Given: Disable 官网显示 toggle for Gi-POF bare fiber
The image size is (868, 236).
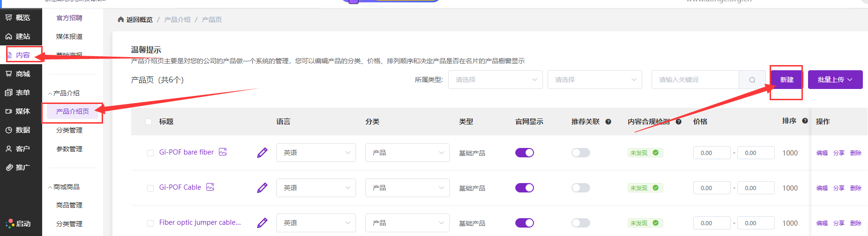Looking at the screenshot, I should coord(525,153).
